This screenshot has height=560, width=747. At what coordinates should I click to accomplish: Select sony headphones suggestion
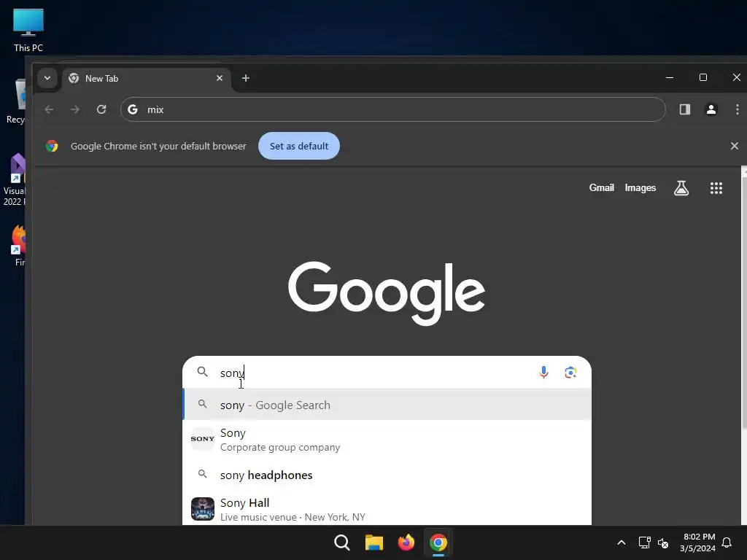tap(387, 475)
